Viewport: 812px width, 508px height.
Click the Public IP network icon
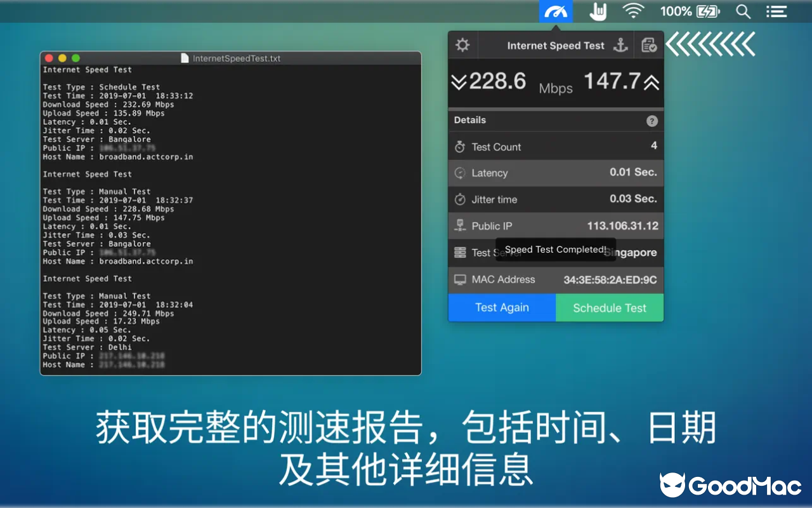click(x=461, y=225)
